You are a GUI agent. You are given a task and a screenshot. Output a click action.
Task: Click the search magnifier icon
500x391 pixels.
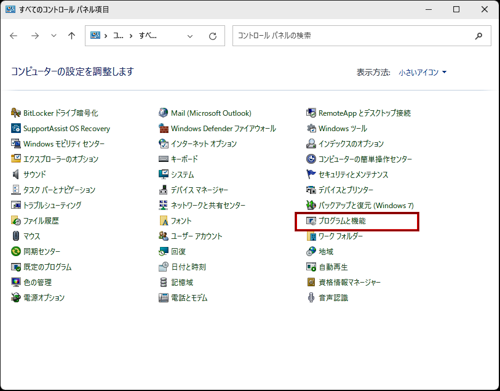click(x=479, y=36)
